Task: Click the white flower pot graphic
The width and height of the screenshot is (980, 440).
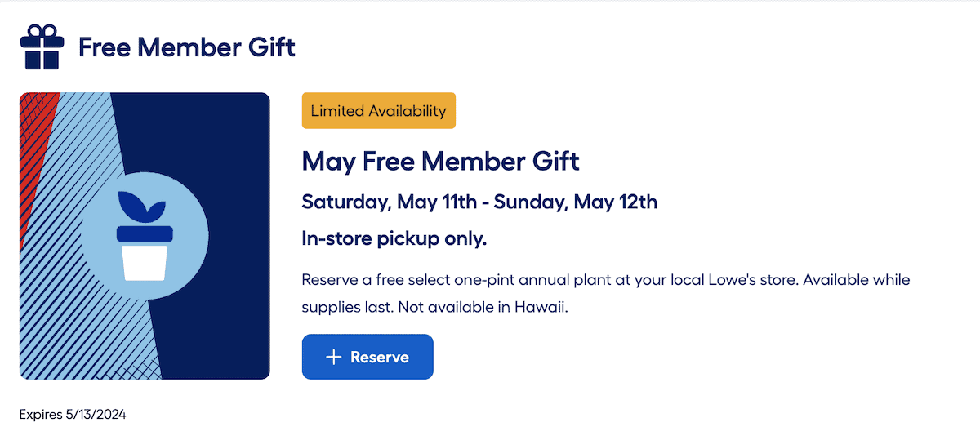Action: pos(144,263)
